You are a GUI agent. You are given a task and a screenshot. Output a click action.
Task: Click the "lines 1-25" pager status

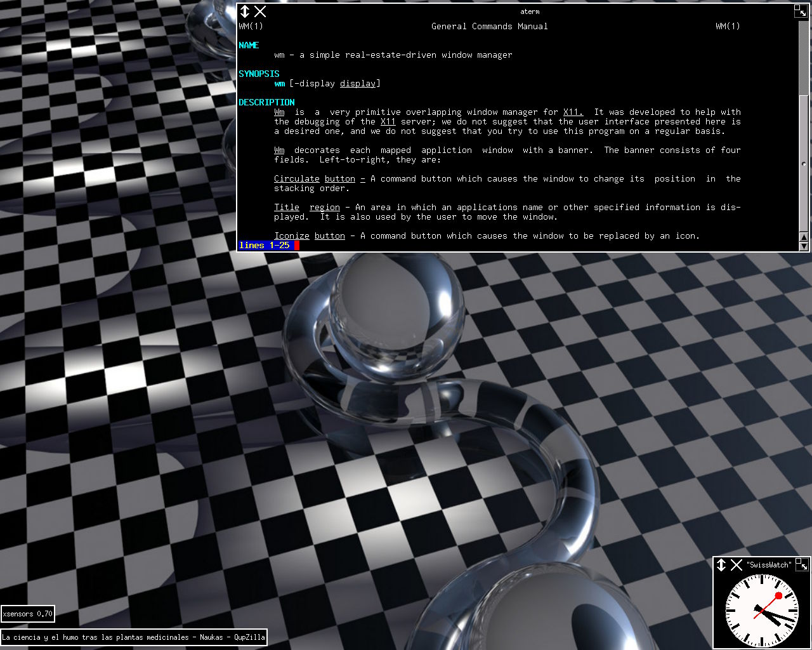click(264, 245)
